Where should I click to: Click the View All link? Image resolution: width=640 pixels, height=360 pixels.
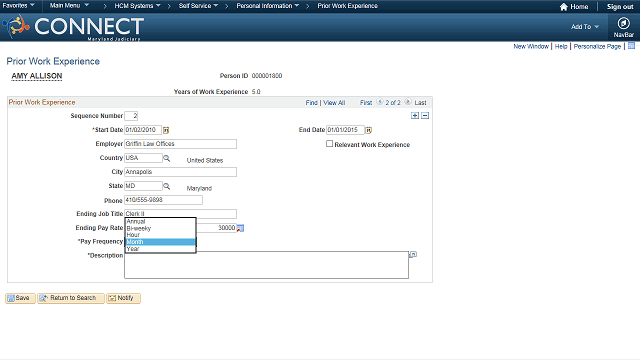(x=334, y=103)
